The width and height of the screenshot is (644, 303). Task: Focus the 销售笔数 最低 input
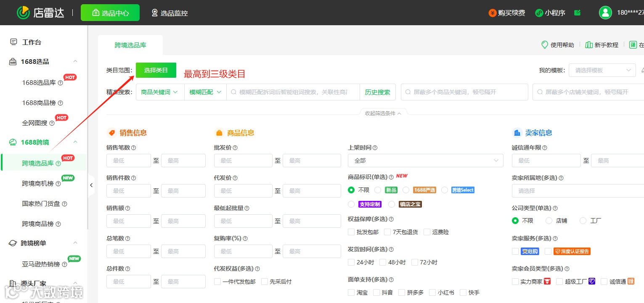[x=129, y=161]
